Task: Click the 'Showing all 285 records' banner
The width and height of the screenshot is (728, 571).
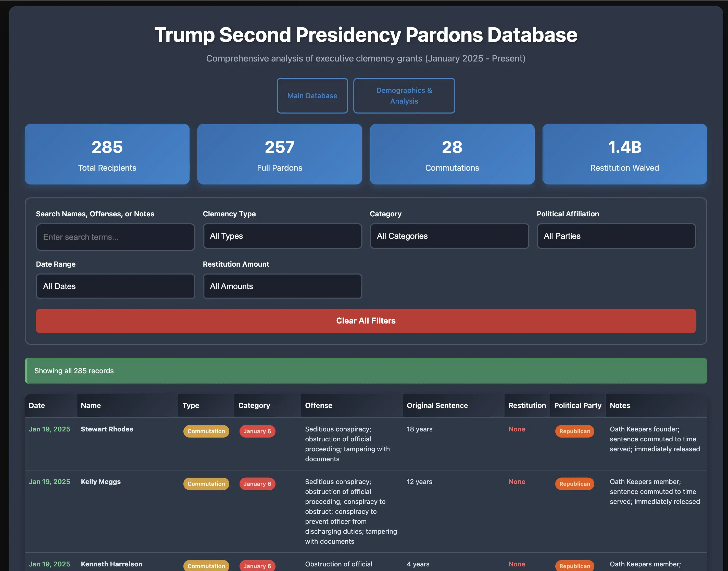Action: (366, 371)
